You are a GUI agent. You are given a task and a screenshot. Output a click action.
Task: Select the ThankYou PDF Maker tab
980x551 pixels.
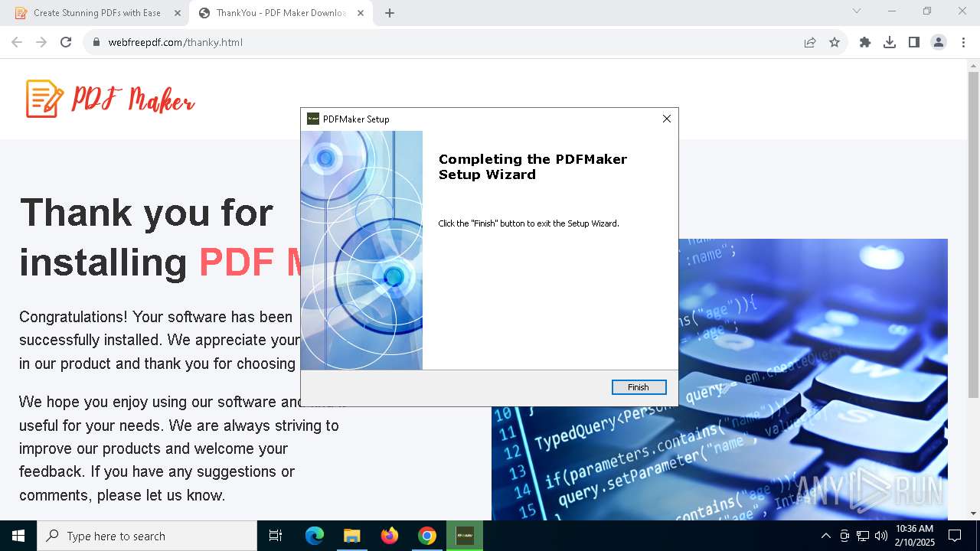point(280,13)
